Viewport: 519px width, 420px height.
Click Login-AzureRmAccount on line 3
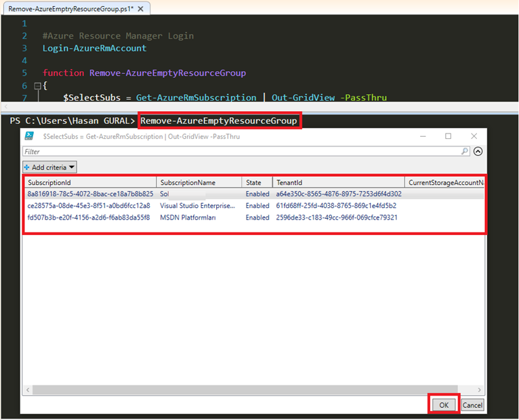[x=94, y=48]
